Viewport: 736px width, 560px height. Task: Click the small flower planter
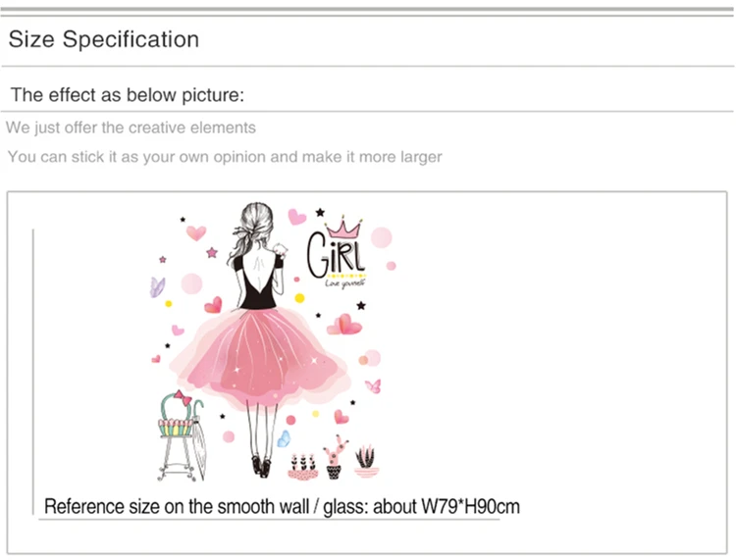coord(303,468)
